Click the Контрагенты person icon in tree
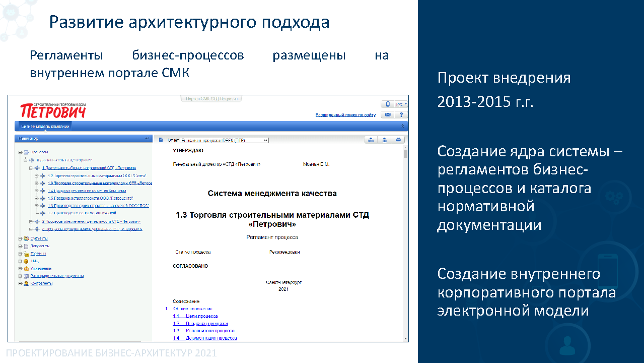Viewport: 644px width, 363px height. pyautogui.click(x=26, y=283)
